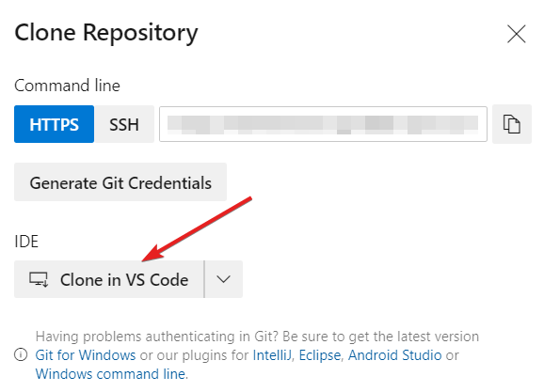This screenshot has height=392, width=544.
Task: Focus the blurred clone URL field
Action: click(323, 124)
